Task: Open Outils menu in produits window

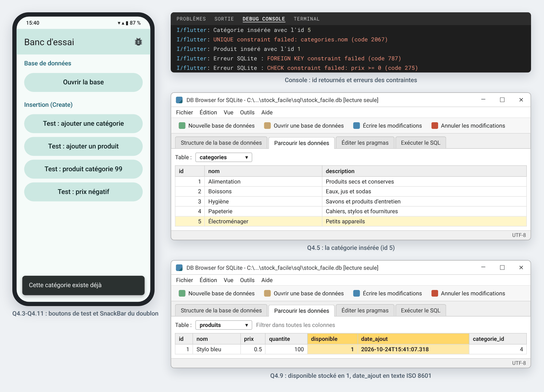Action: 247,280
